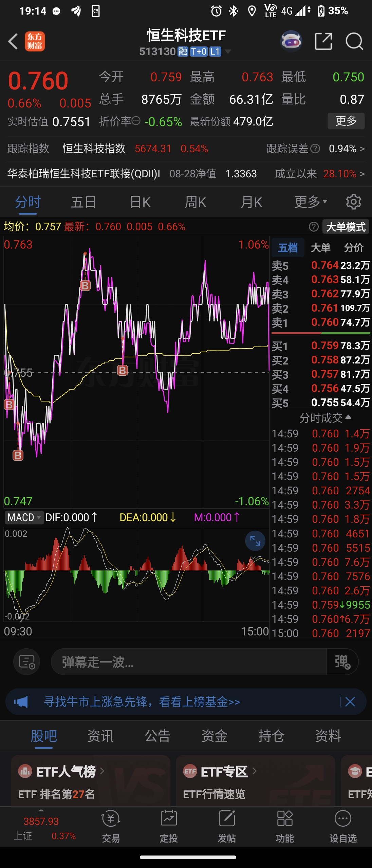Image resolution: width=372 pixels, height=868 pixels.
Task: Tap the top B marker near 0.763
Action: click(85, 286)
